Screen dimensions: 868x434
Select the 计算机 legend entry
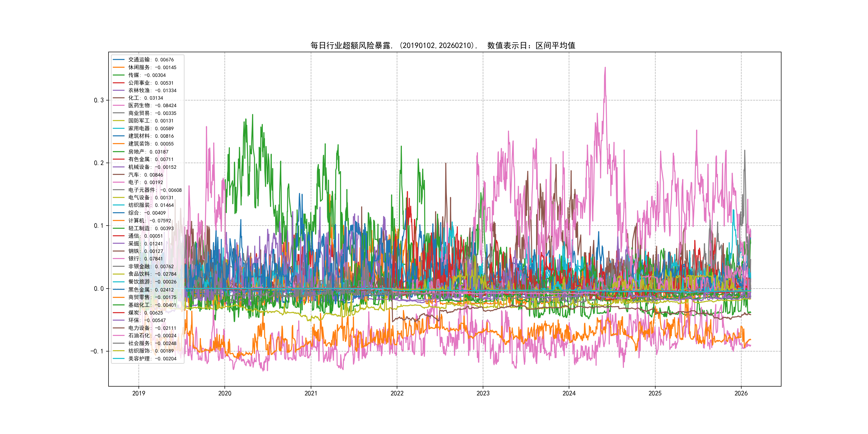pyautogui.click(x=149, y=221)
